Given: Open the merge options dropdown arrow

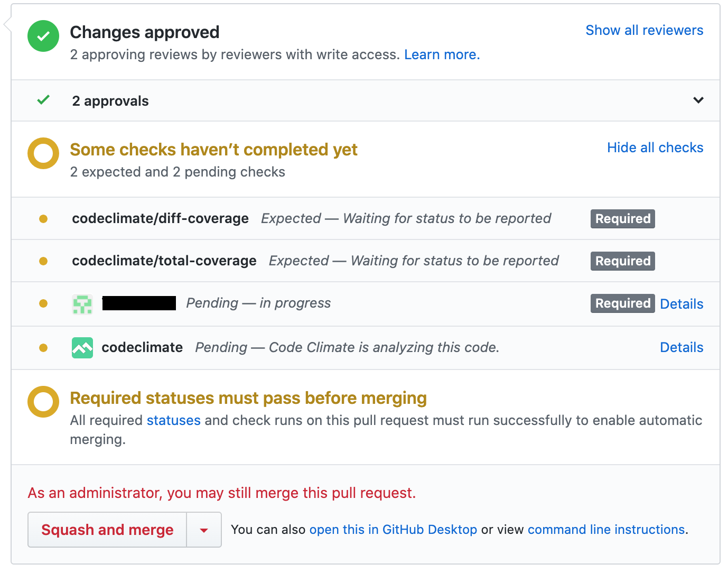Looking at the screenshot, I should 204,529.
